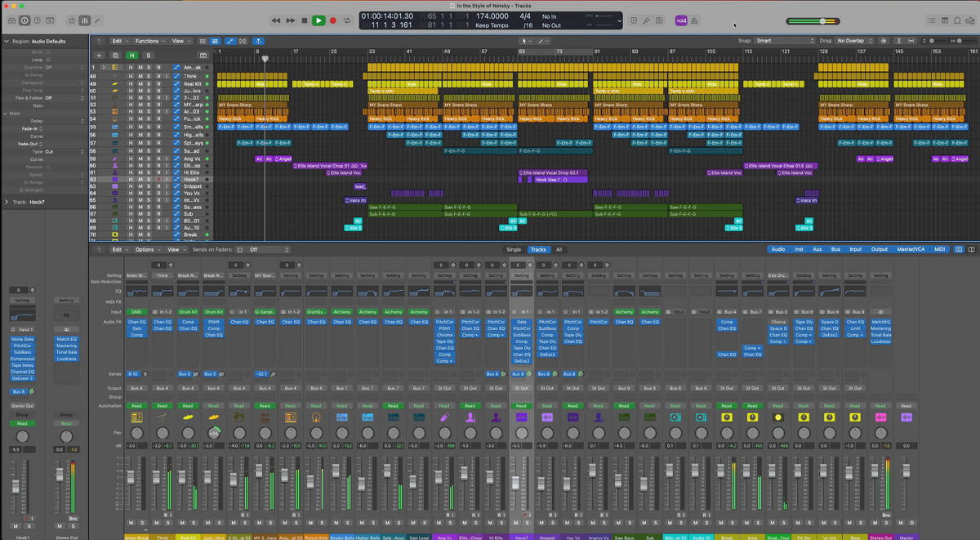This screenshot has height=540, width=980.
Task: Click DeEsser 2 plugin in inspector strip
Action: click(x=23, y=378)
